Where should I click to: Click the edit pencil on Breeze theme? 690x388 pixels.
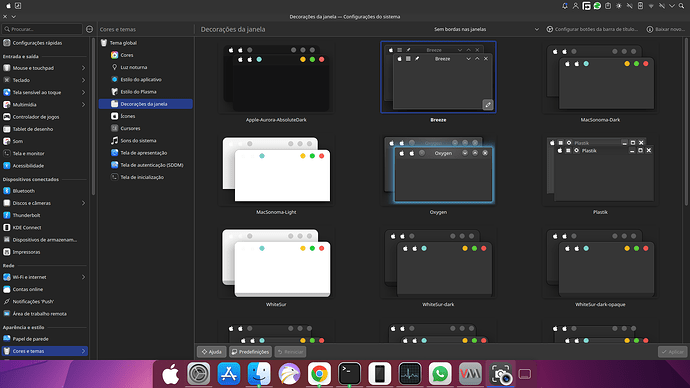tap(488, 105)
